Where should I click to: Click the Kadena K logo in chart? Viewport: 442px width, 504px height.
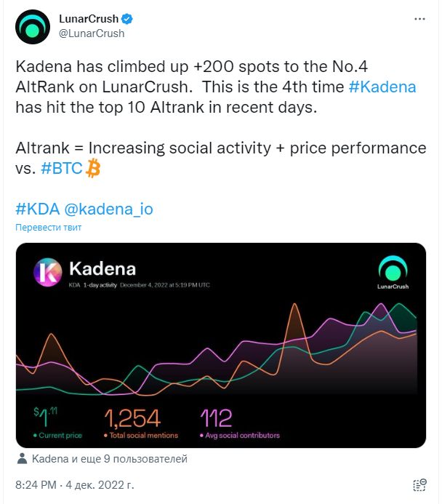47,272
